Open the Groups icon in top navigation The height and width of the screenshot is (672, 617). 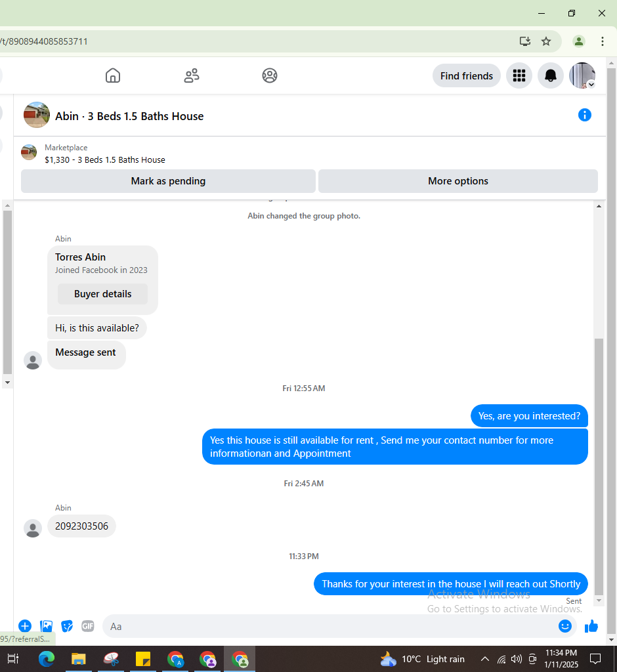tap(270, 75)
